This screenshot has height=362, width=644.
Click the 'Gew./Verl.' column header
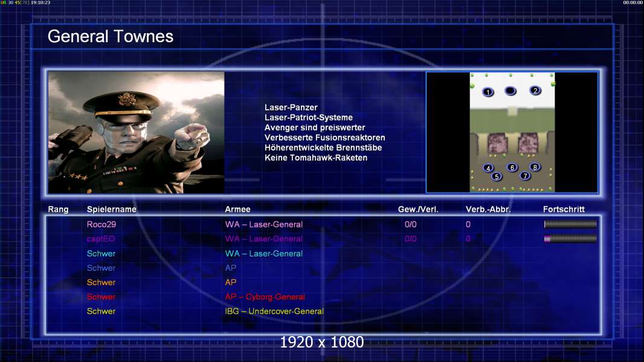click(x=418, y=209)
